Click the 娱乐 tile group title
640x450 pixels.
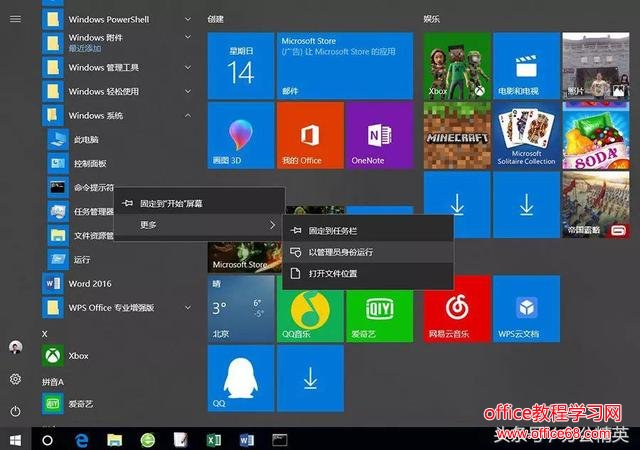click(431, 19)
